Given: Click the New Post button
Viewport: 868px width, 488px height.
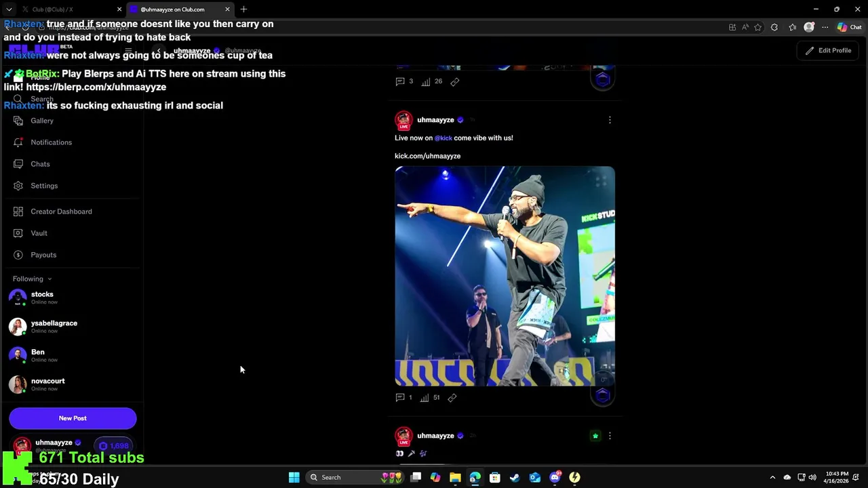Looking at the screenshot, I should coord(73,418).
